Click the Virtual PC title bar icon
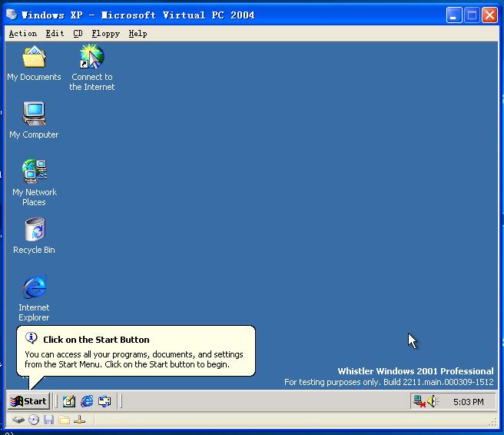504x435 pixels. 12,15
